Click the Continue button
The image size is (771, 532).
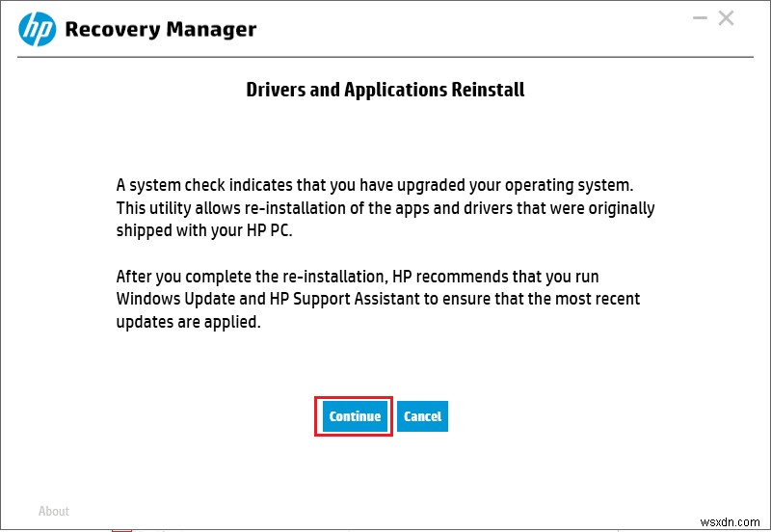pos(355,416)
